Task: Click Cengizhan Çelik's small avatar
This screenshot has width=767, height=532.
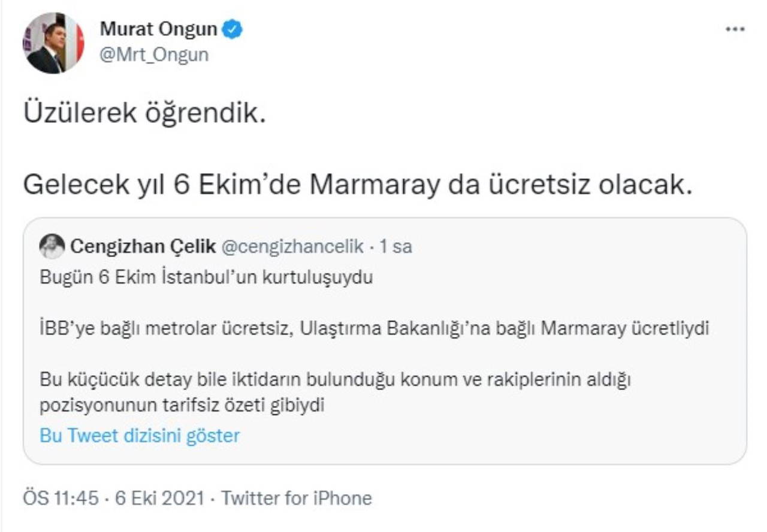Action: (52, 246)
